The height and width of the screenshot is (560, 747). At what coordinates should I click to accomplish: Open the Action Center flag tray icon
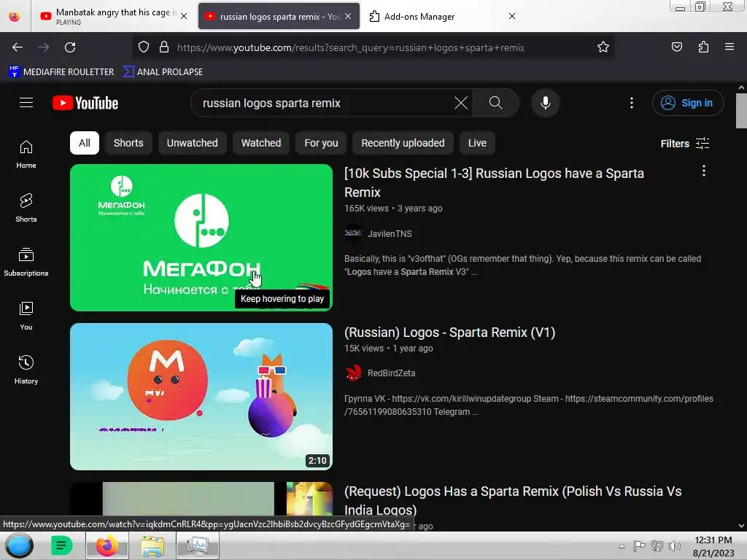pyautogui.click(x=639, y=546)
